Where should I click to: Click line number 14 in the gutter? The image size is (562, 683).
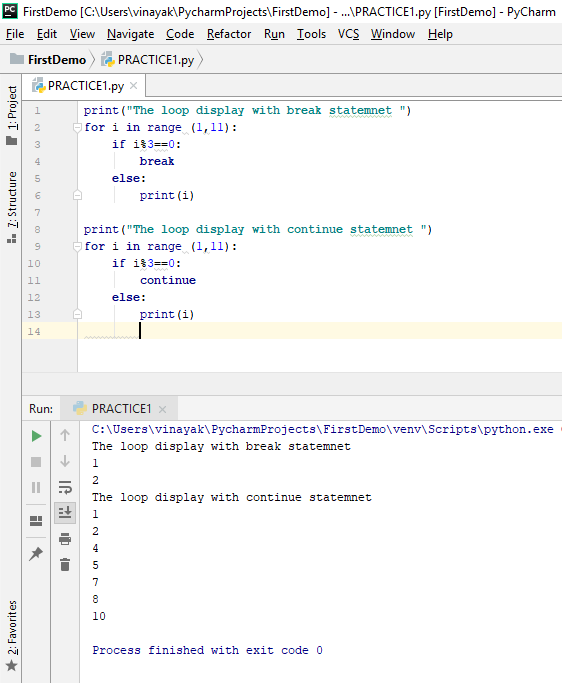34,331
